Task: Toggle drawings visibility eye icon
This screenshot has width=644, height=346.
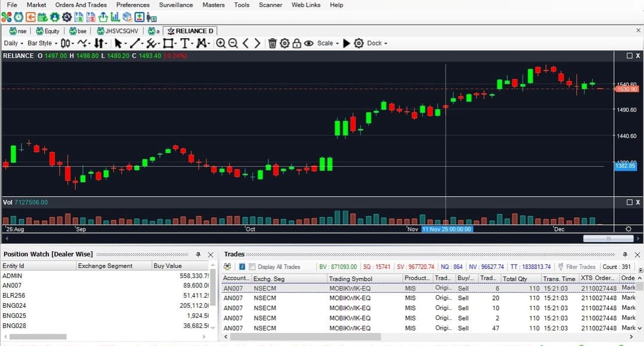Action: coord(309,43)
